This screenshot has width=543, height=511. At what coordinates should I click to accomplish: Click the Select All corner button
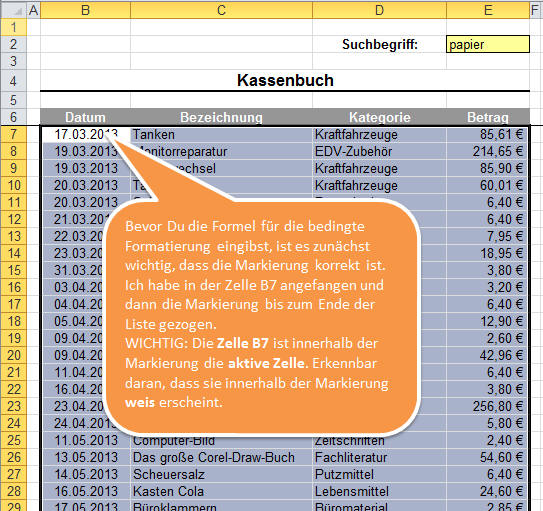(x=13, y=10)
